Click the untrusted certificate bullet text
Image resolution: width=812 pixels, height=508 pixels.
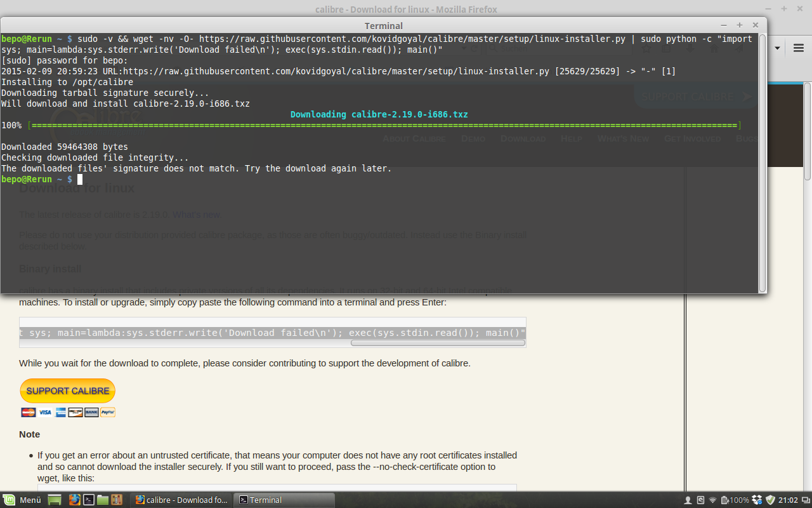[x=277, y=467]
